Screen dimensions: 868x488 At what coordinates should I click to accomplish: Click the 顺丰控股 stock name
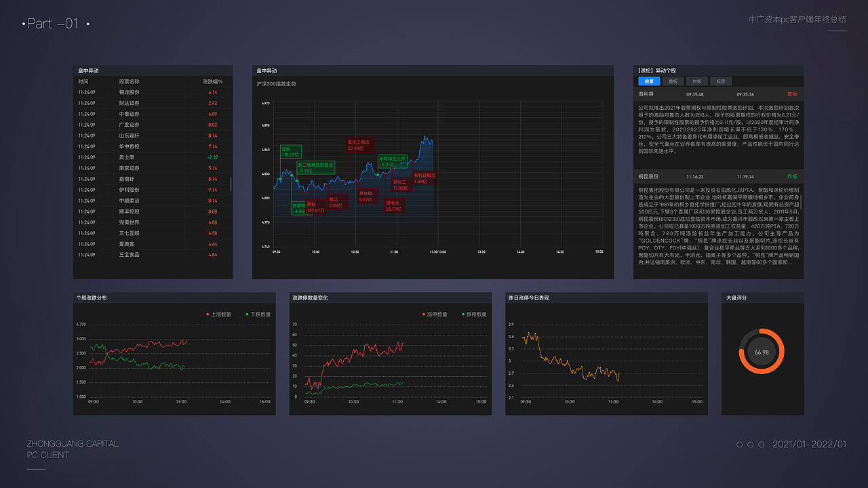129,211
